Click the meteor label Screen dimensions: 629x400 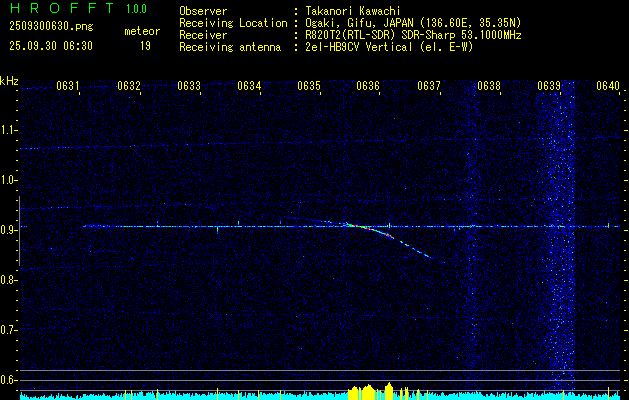(x=142, y=31)
